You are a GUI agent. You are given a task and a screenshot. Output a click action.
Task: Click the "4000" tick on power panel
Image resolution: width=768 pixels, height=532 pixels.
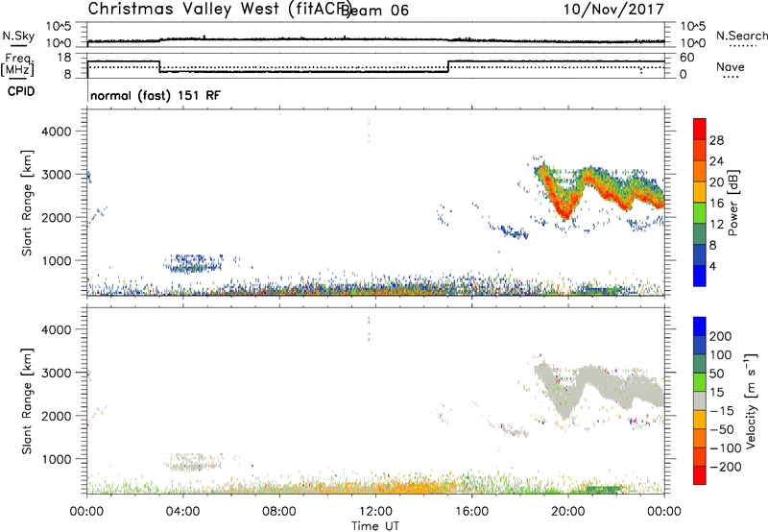(57, 132)
